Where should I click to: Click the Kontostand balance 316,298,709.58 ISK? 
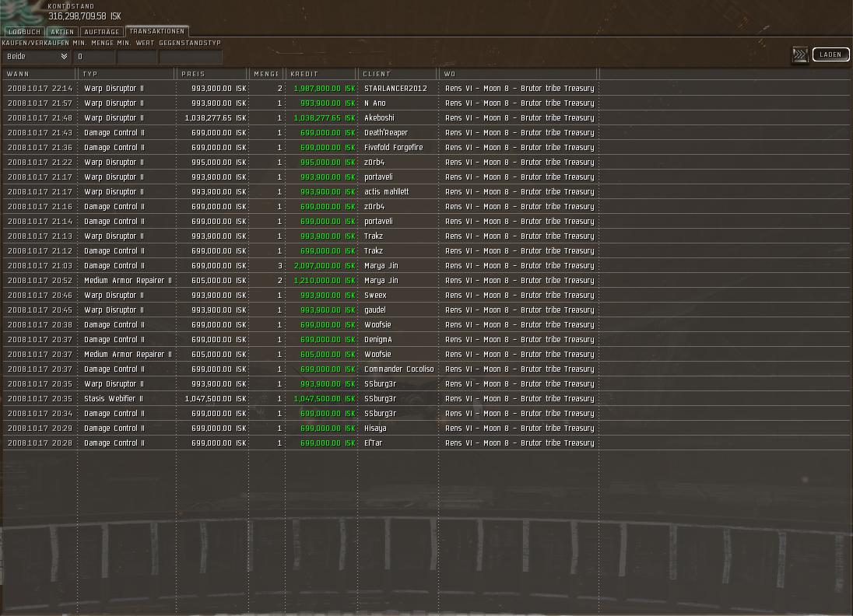click(x=84, y=16)
